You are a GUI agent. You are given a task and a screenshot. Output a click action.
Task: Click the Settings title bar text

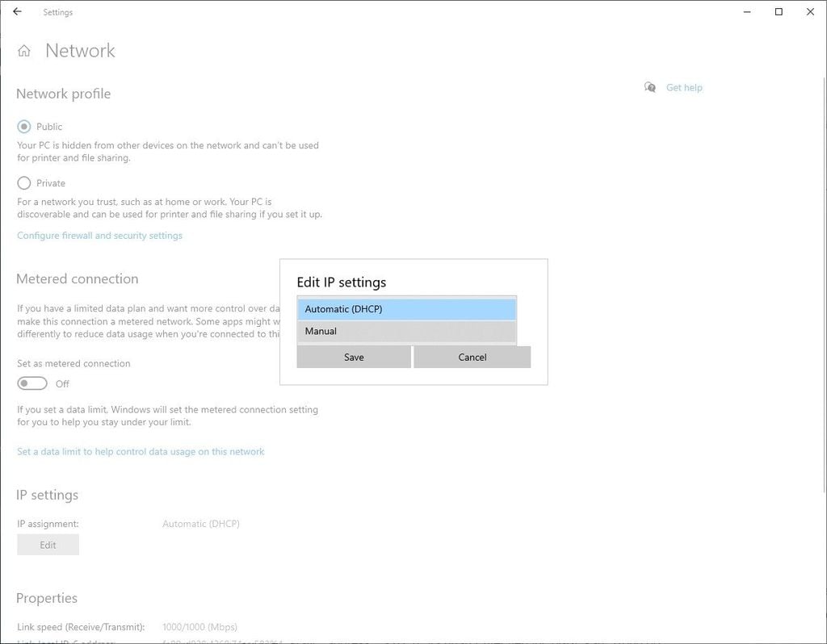[58, 12]
